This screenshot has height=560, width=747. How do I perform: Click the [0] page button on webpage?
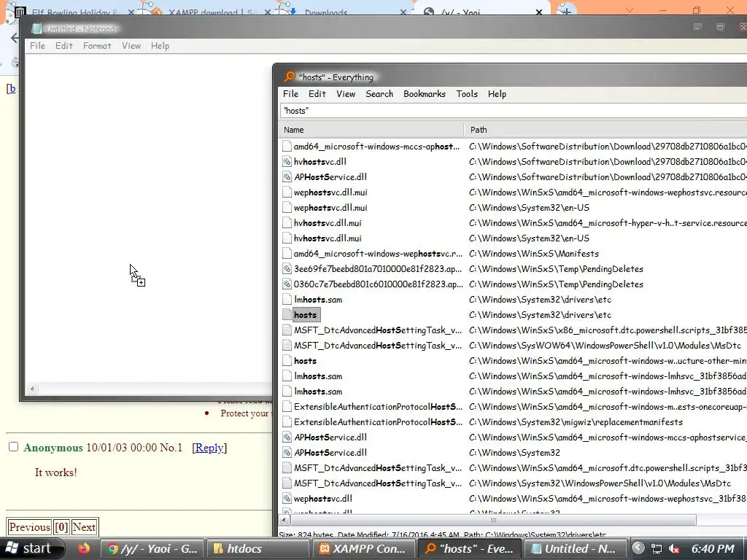click(61, 527)
